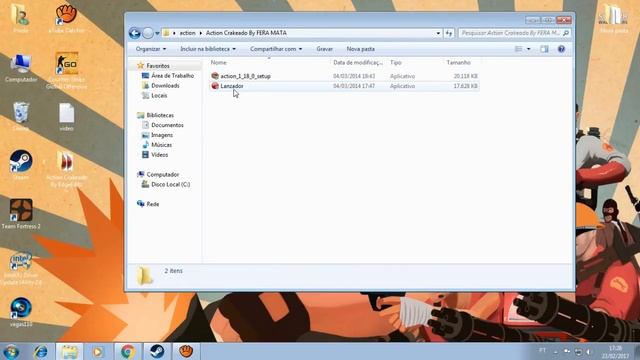Viewport: 640px width, 360px height.
Task: Click the Gravar toolbar button
Action: click(x=324, y=49)
